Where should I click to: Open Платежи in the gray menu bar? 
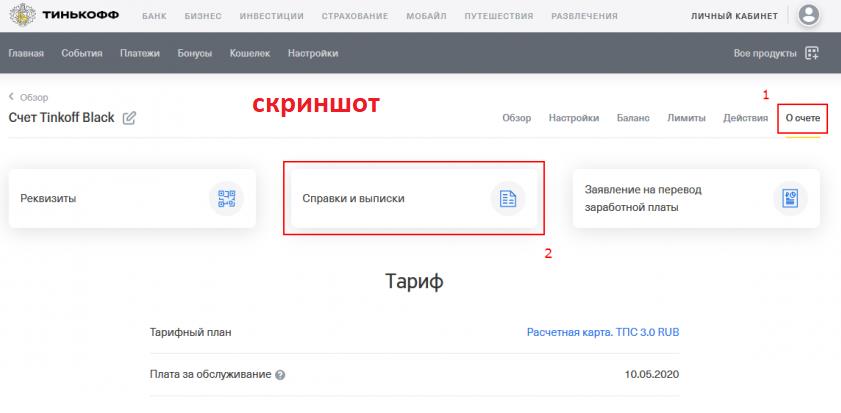point(140,53)
